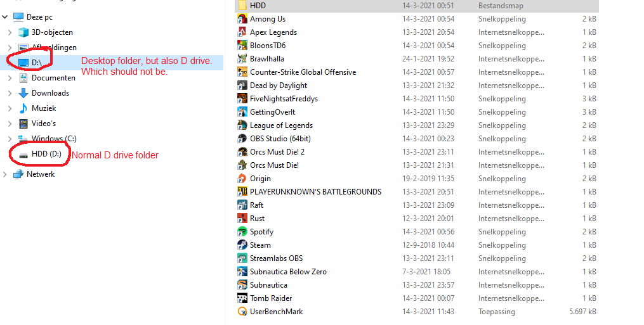Select the Orcs Must Die! icon
The height and width of the screenshot is (325, 644).
[242, 165]
